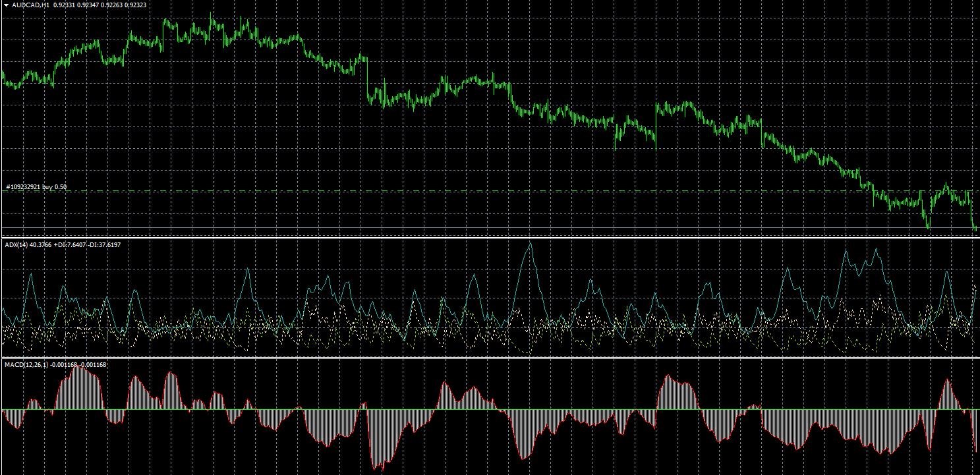The image size is (980, 475).
Task: Click the #109232921 buy 0.50 order label
Action: point(36,187)
